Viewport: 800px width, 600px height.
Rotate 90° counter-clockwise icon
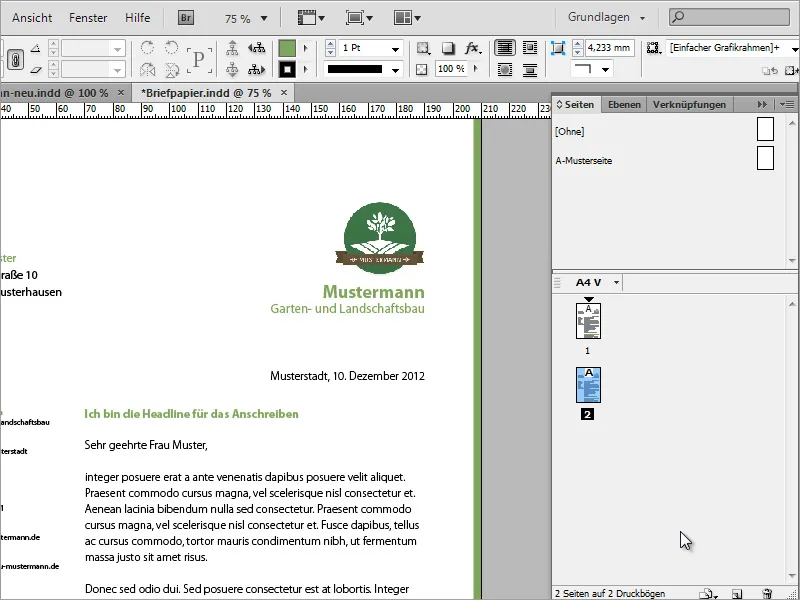coord(172,48)
